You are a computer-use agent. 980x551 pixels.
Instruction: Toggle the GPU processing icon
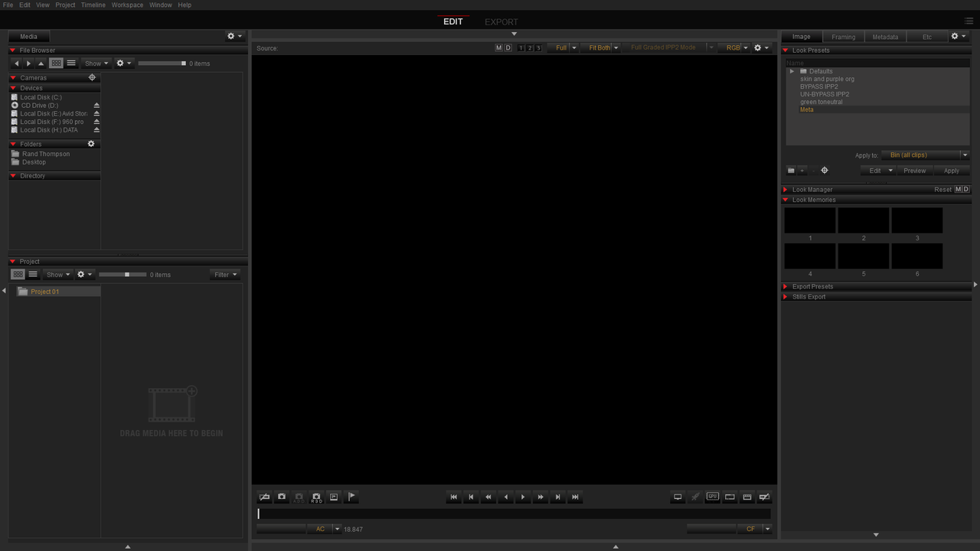click(712, 497)
